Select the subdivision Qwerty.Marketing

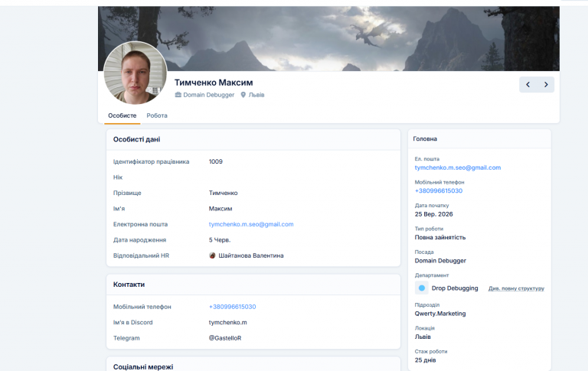[440, 314]
